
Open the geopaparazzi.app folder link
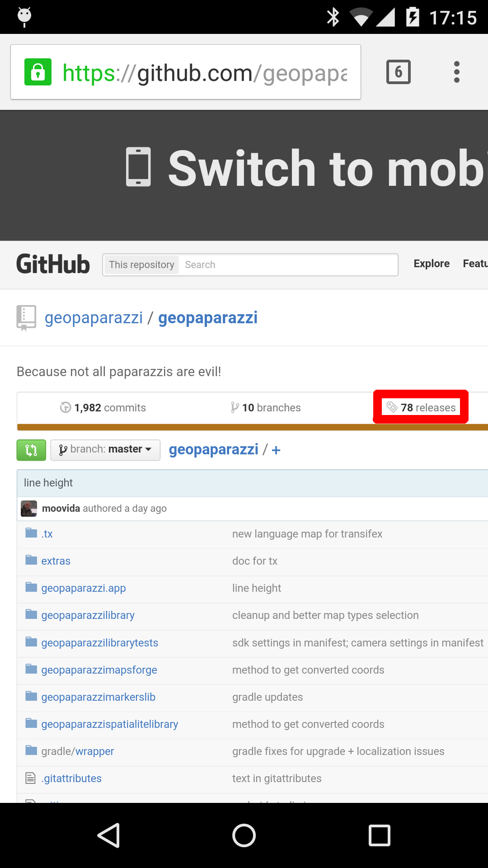(x=84, y=588)
